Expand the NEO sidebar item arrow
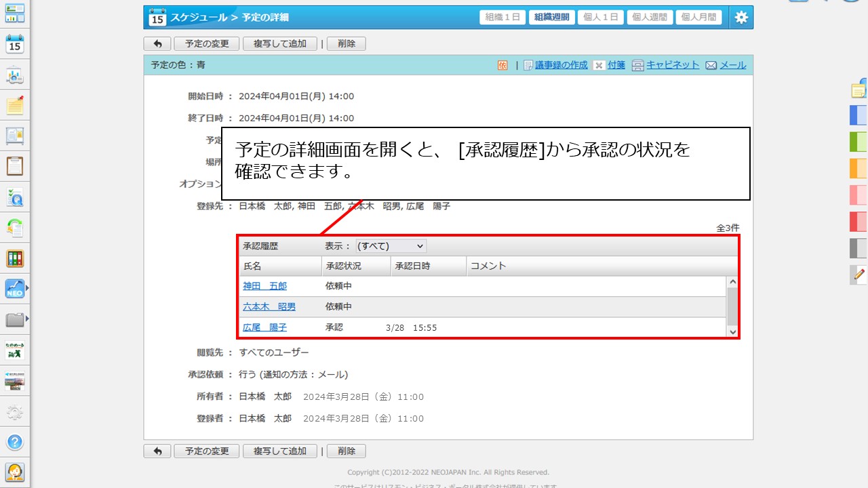 point(27,288)
